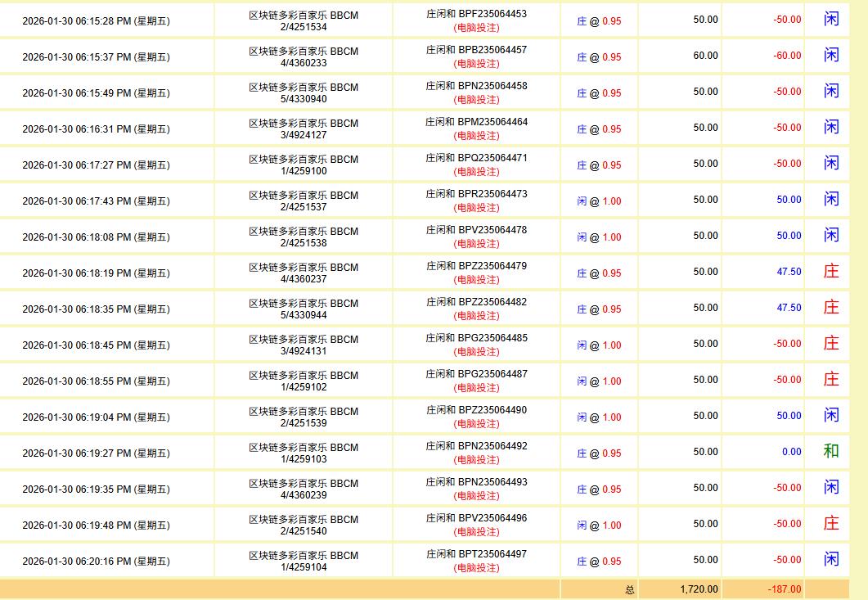Click game round 1/4259104
Image resolution: width=868 pixels, height=600 pixels.
[x=304, y=567]
